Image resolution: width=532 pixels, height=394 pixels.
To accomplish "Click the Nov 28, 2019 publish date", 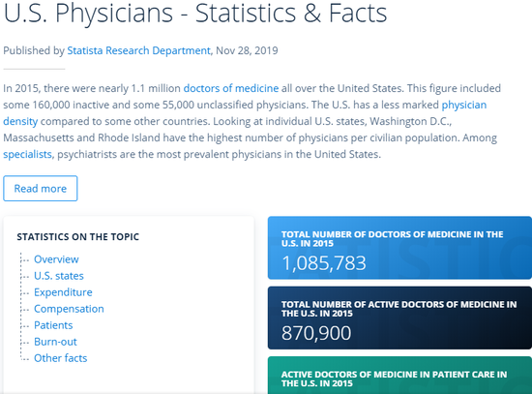I will point(247,50).
